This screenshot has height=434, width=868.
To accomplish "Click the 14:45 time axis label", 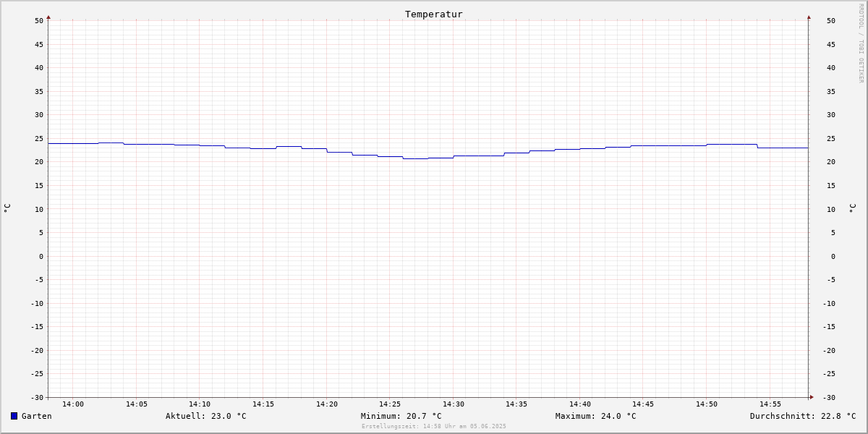I will point(643,404).
